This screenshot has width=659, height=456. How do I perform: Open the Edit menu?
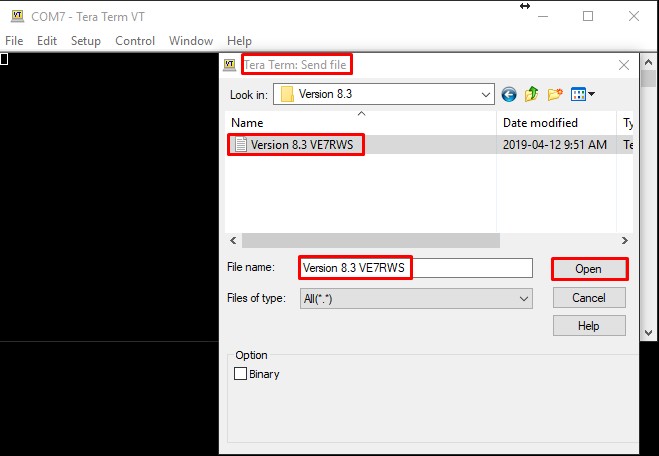[x=47, y=41]
